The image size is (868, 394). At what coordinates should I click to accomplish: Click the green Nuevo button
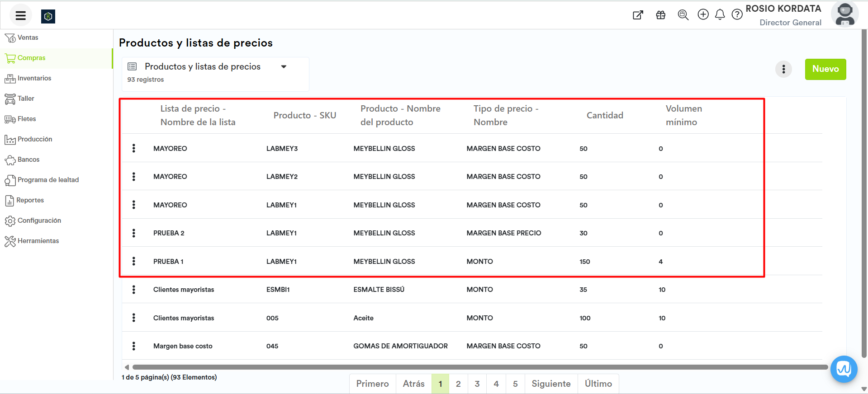(x=825, y=69)
